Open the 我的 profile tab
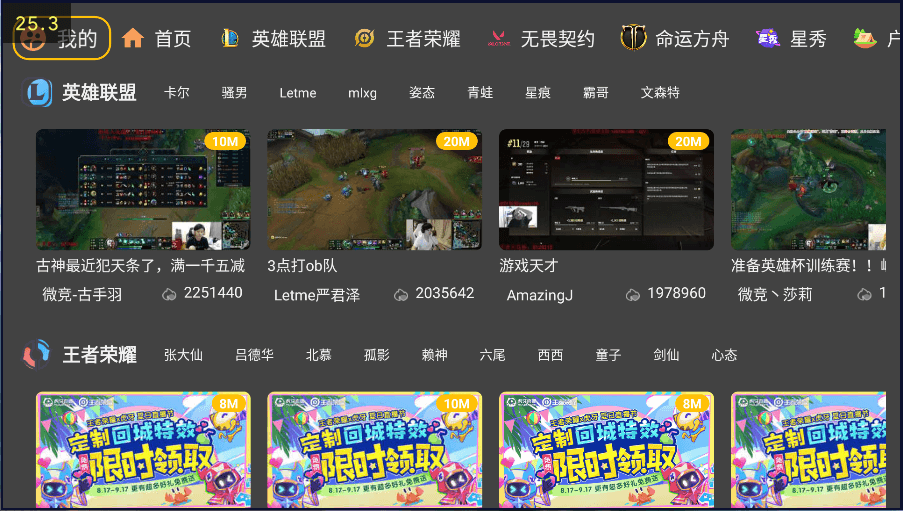Viewport: 903px width, 511px height. pyautogui.click(x=62, y=38)
